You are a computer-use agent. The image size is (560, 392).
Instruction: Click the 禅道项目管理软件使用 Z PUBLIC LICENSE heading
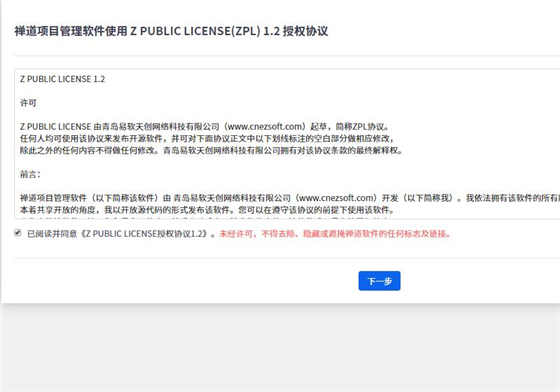(x=171, y=31)
